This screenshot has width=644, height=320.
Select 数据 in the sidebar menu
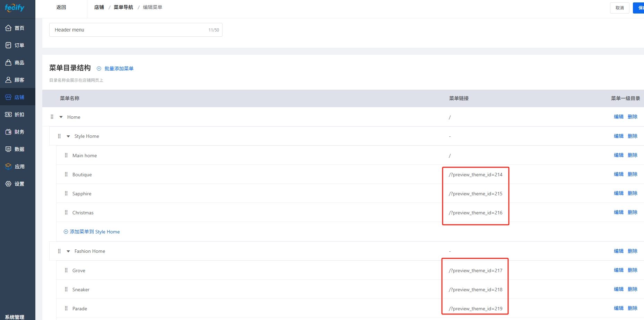15,149
